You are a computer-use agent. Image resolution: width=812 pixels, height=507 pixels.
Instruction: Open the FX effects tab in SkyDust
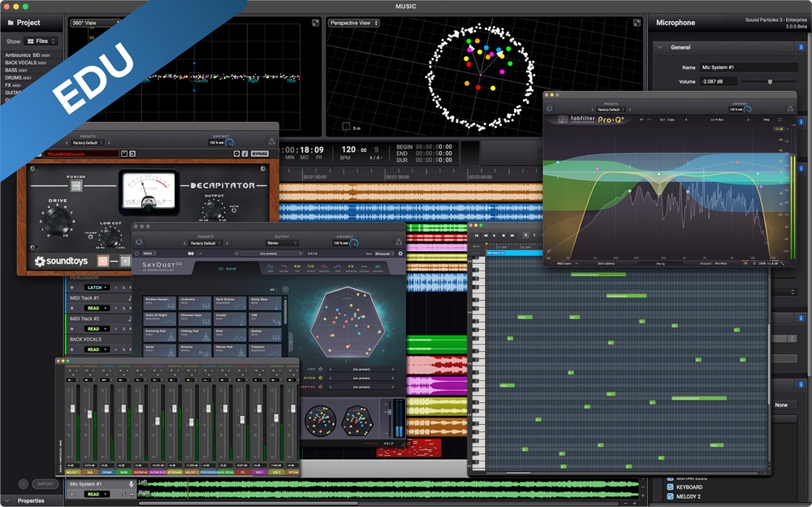tap(351, 267)
